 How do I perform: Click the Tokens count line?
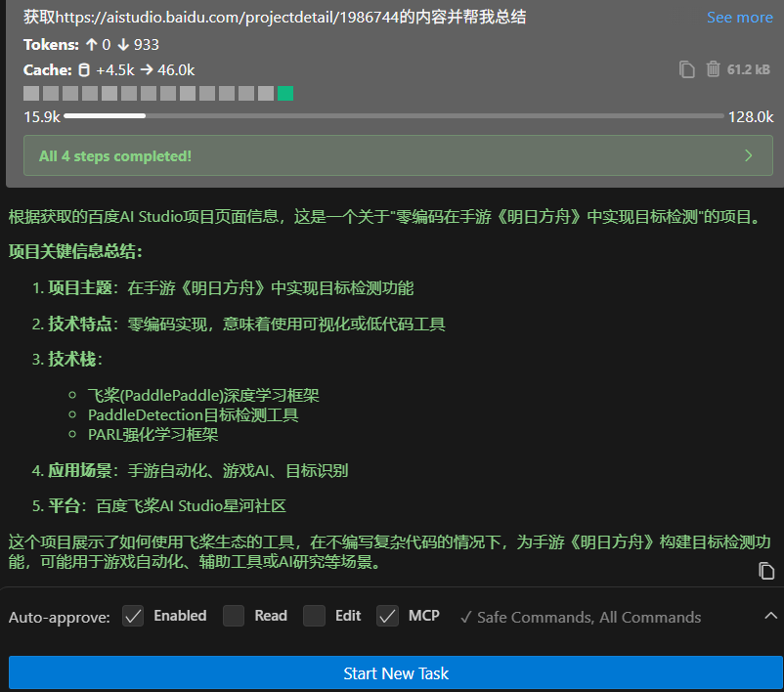91,45
